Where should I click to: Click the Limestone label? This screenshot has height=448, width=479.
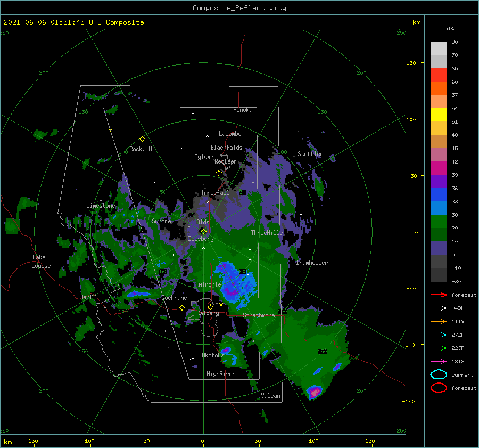(101, 206)
